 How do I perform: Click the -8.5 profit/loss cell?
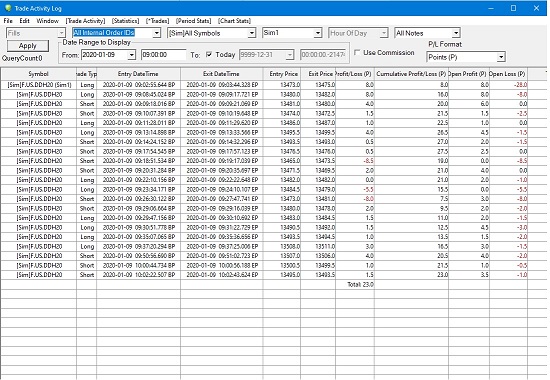[355, 161]
